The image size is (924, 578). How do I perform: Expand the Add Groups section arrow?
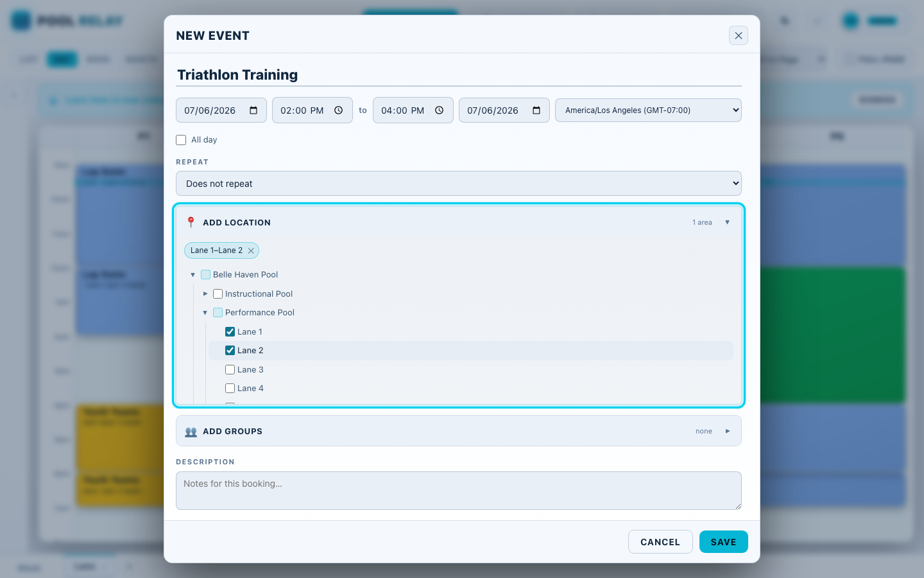(x=727, y=432)
